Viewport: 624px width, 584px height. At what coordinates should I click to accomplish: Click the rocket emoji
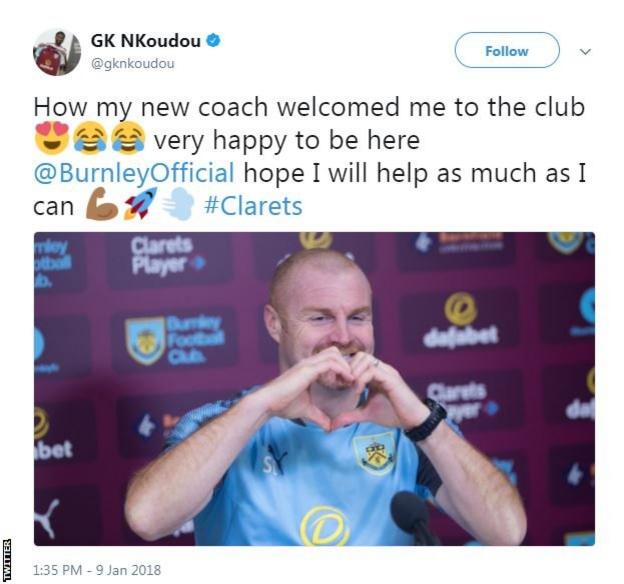point(140,204)
